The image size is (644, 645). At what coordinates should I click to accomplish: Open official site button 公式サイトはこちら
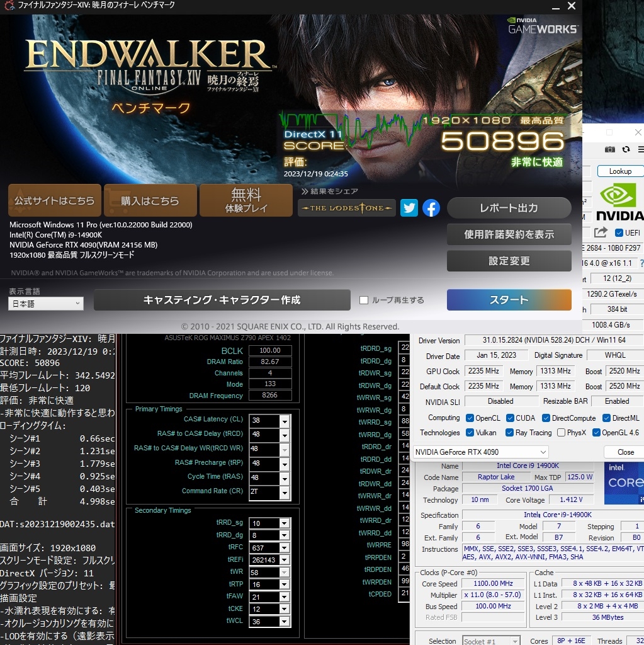point(55,201)
